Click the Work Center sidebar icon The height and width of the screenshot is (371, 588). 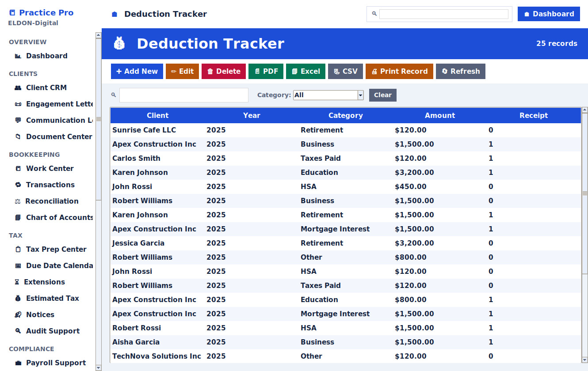pos(18,169)
